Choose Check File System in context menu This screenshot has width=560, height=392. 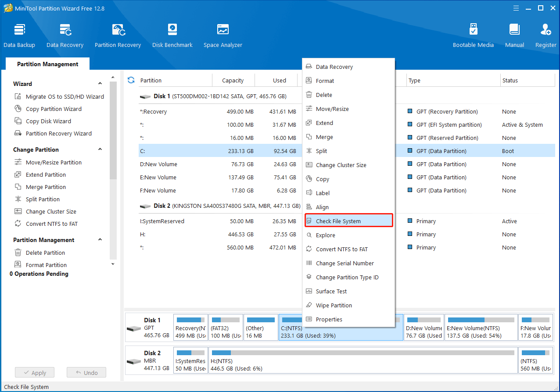pos(348,221)
